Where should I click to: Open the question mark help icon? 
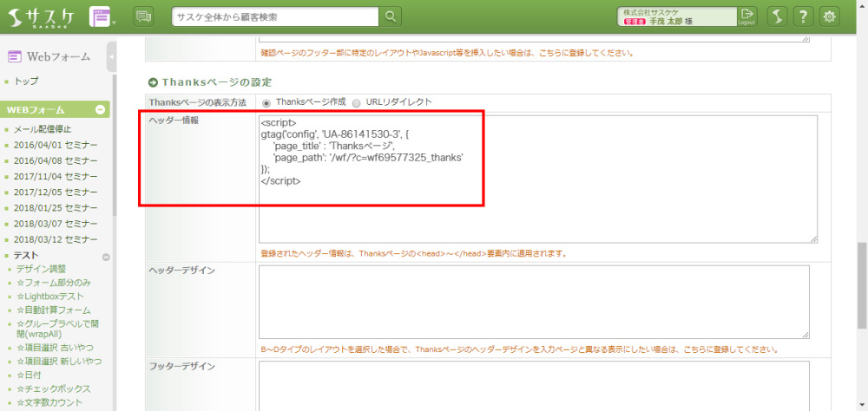(x=804, y=16)
